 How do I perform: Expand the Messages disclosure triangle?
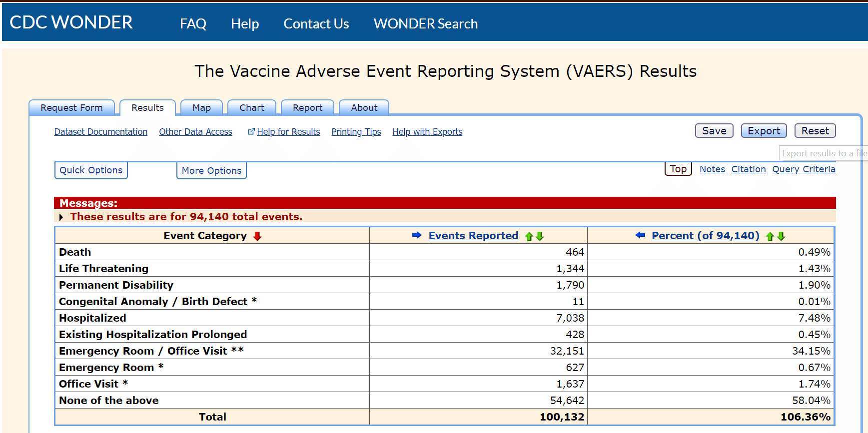click(x=61, y=217)
